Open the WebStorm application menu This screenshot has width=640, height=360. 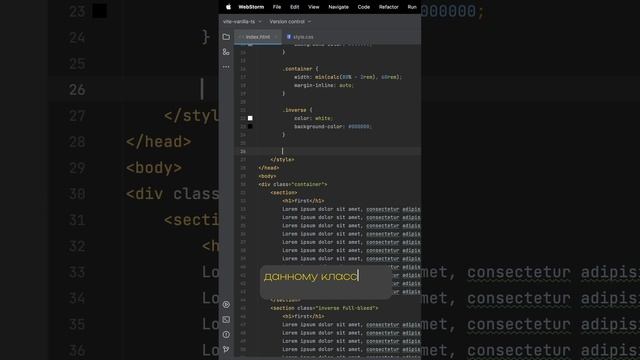[251, 7]
